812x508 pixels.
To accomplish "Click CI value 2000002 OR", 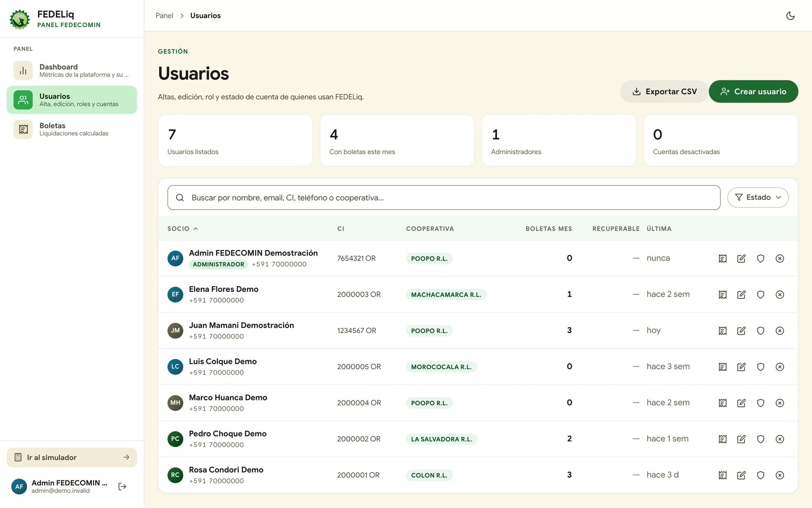I will [359, 439].
